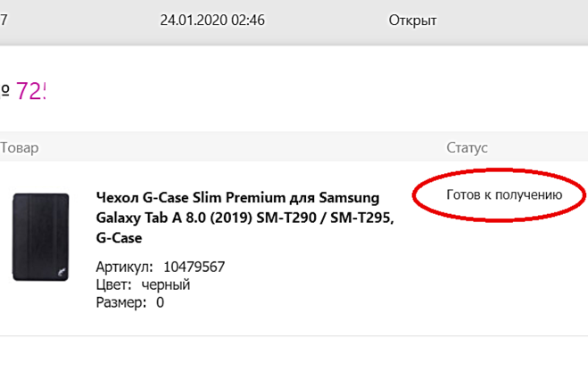
Task: Click the Готов к получению status
Action: [x=504, y=194]
